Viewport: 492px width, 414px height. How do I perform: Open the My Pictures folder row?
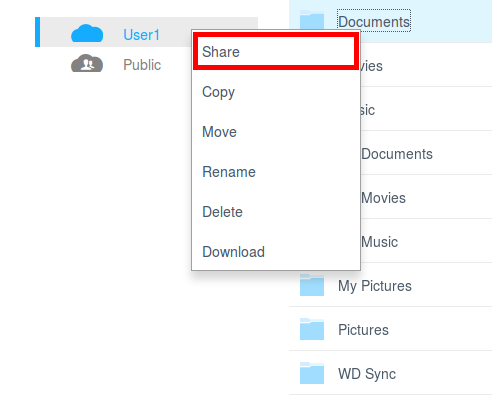pos(390,285)
